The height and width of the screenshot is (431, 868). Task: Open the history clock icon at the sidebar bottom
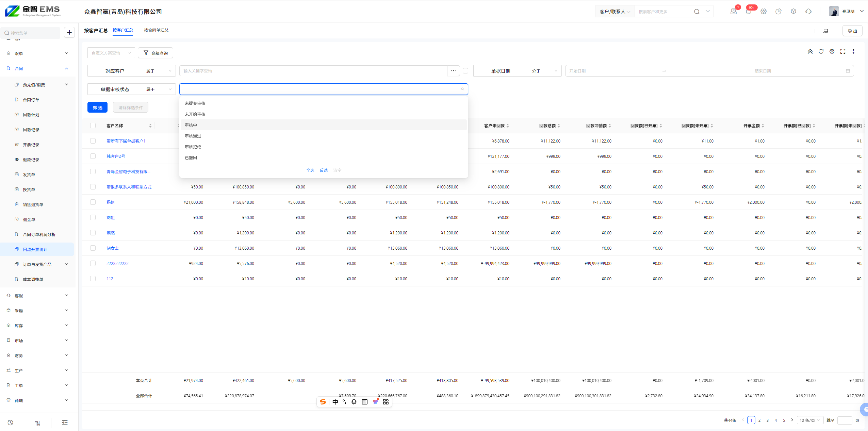click(x=11, y=422)
